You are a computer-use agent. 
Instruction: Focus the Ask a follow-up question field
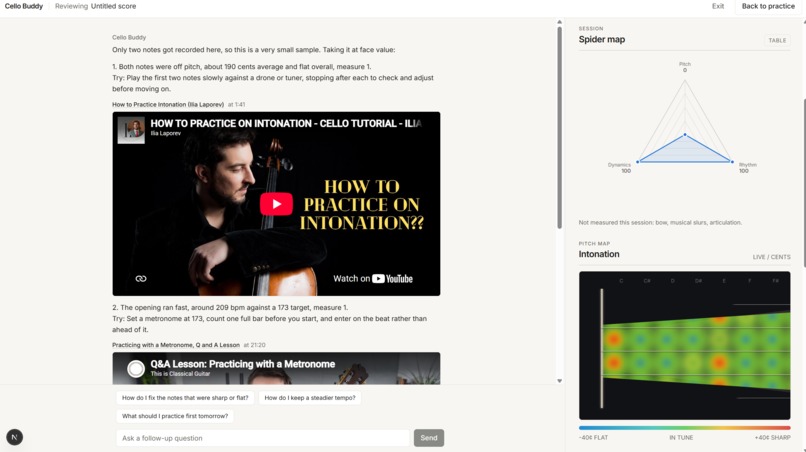click(263, 438)
